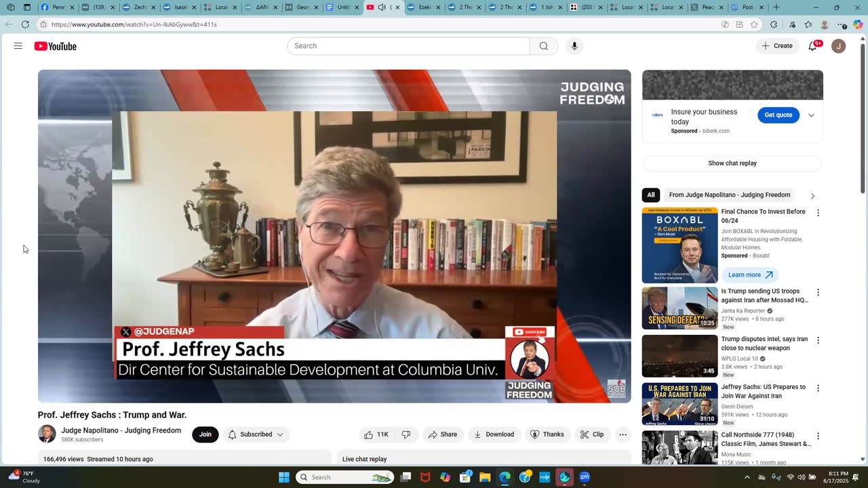The height and width of the screenshot is (488, 868).
Task: Open Jeffrey Sachs US Prepares thumbnail
Action: click(679, 404)
